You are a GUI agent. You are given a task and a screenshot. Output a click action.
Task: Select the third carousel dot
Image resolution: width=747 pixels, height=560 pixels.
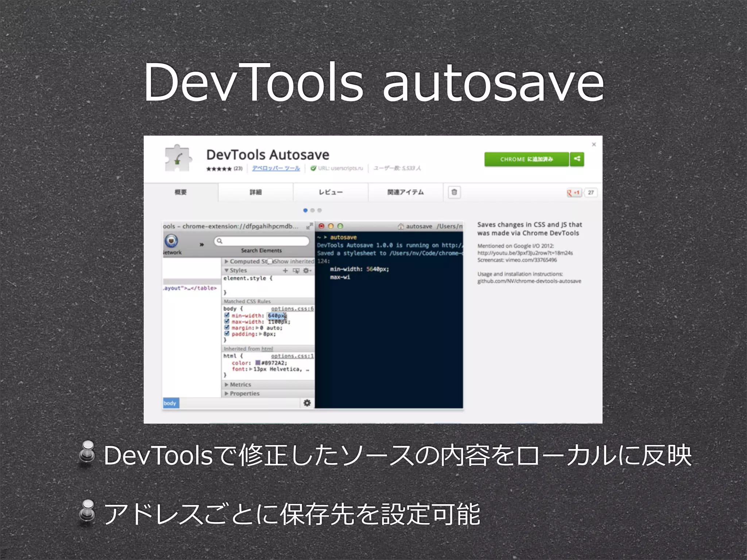[x=320, y=210]
